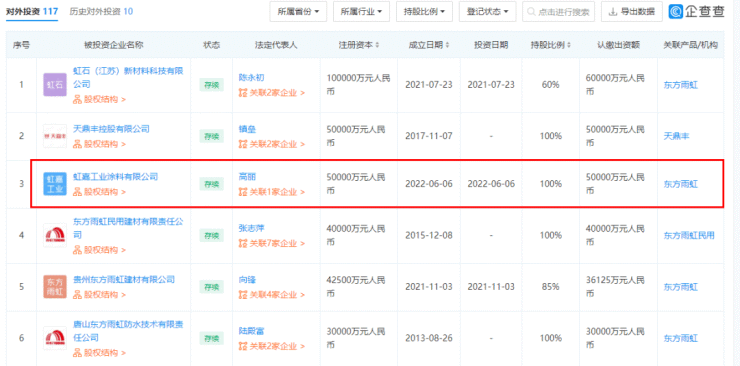Open 天鼎丰控股有限公司 company link
Viewport: 740px width, 366px height.
(x=111, y=129)
